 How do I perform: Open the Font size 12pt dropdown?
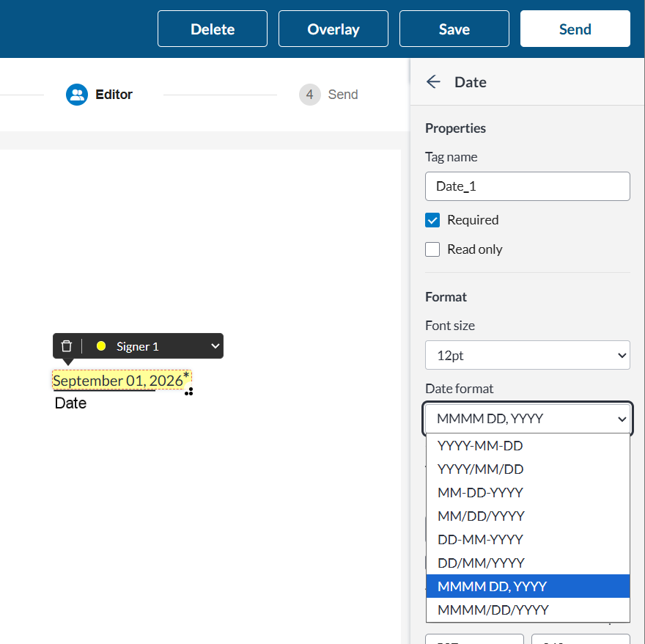[527, 355]
